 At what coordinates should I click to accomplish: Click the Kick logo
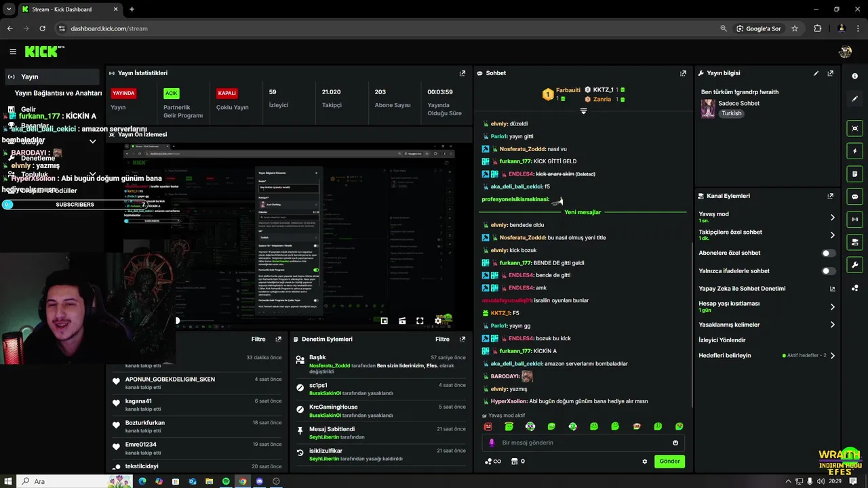pos(43,52)
